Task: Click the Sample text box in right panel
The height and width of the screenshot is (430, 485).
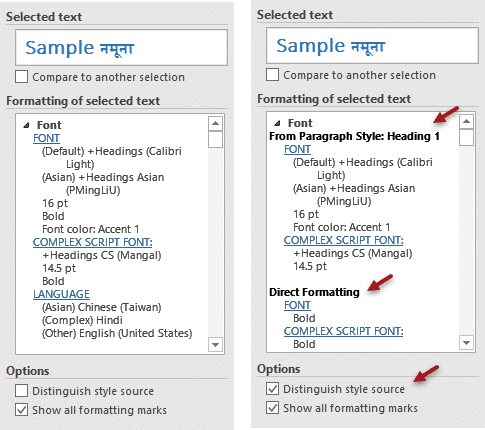Action: (x=372, y=45)
